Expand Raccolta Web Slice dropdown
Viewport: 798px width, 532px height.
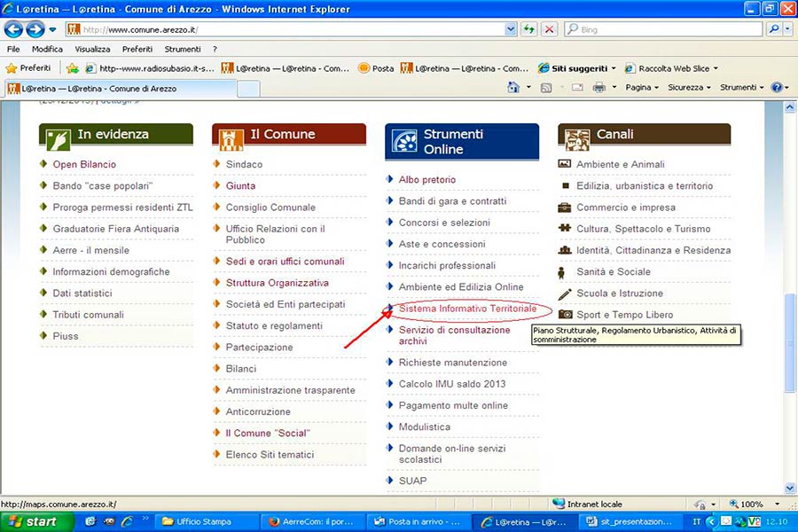[716, 68]
